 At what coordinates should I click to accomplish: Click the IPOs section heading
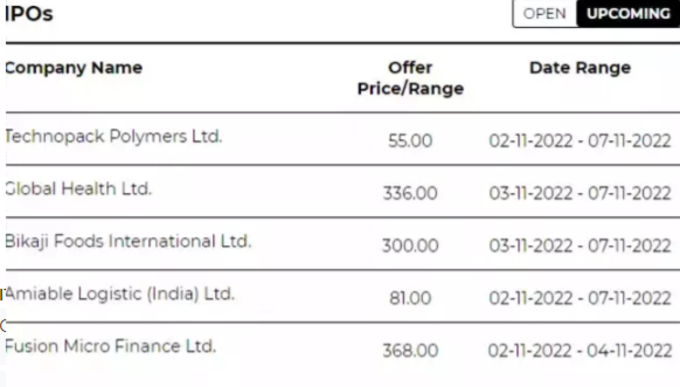pyautogui.click(x=29, y=13)
